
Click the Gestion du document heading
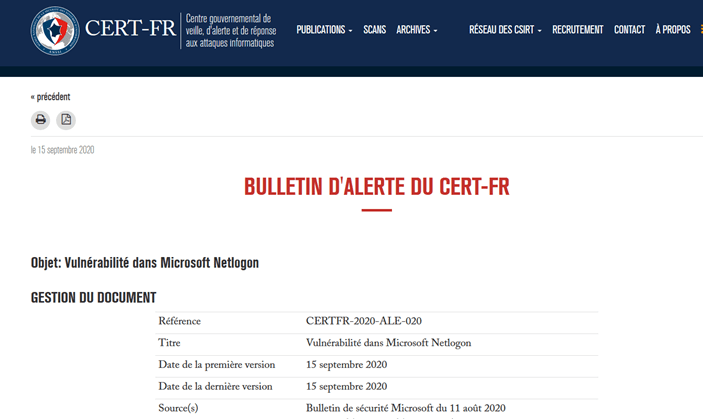[x=93, y=297]
